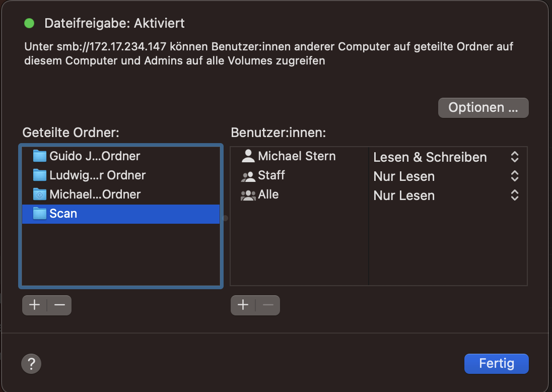This screenshot has width=552, height=392.
Task: Click the Alle everyone group icon
Action: tap(248, 195)
